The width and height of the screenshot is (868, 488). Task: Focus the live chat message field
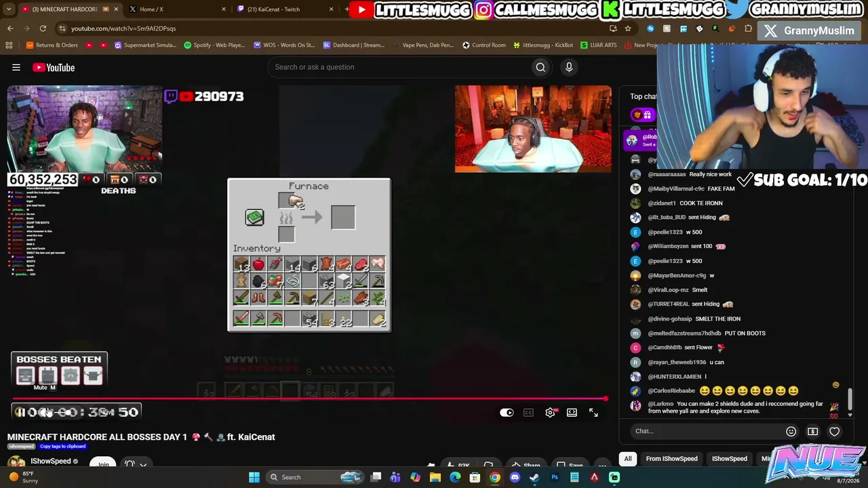point(705,431)
